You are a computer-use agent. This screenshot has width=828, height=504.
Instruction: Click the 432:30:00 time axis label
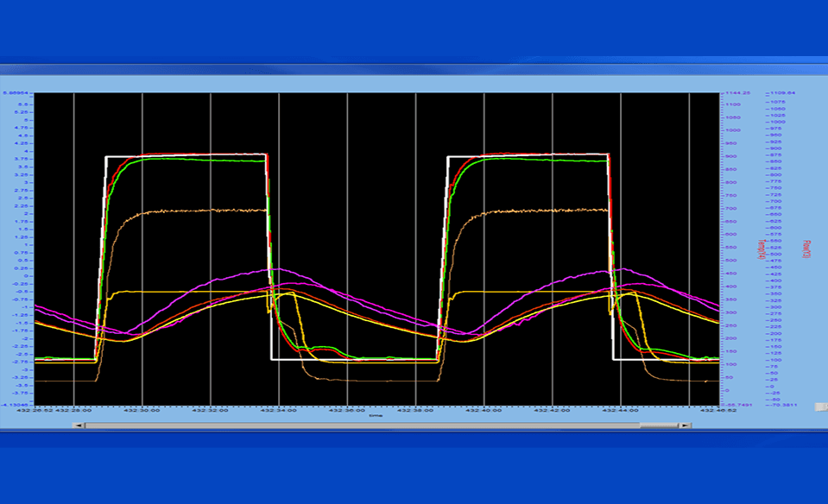coord(142,410)
